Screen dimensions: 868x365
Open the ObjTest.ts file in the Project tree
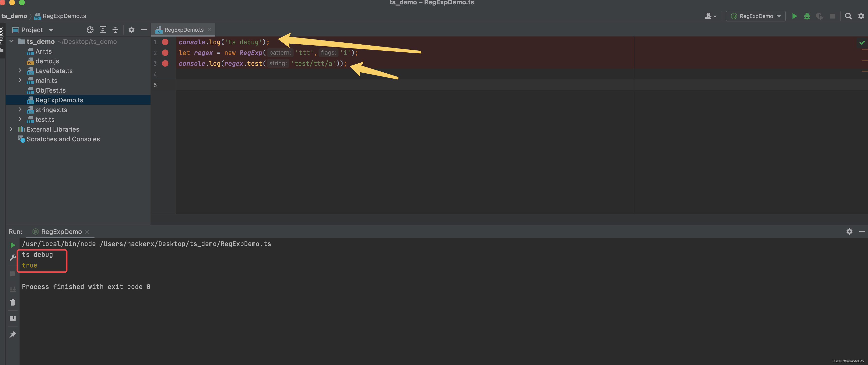(x=51, y=90)
